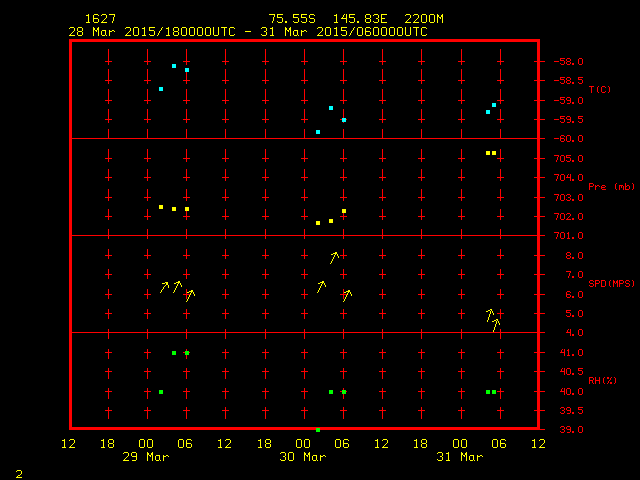Select the 2200M elevation label
This screenshot has height=480, width=640.
coord(425,19)
